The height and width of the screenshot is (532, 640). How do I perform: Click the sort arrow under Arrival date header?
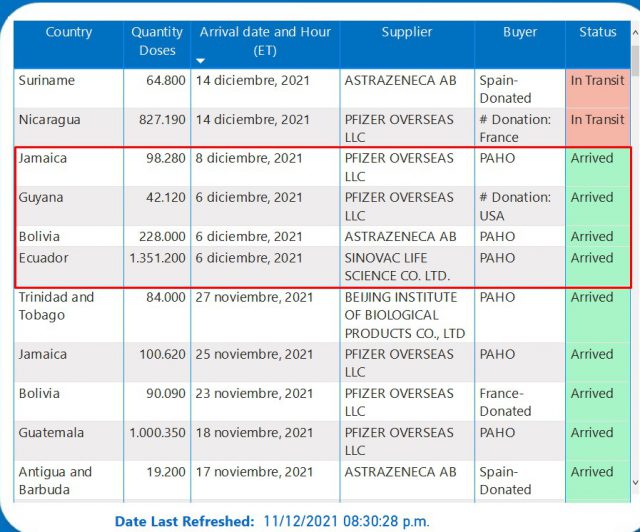point(199,61)
